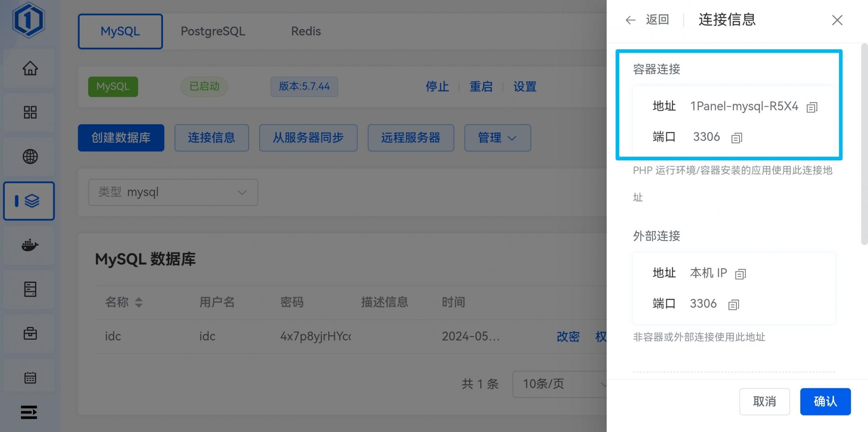Click the back arrow 返回
Image resolution: width=868 pixels, height=432 pixels.
click(x=647, y=20)
